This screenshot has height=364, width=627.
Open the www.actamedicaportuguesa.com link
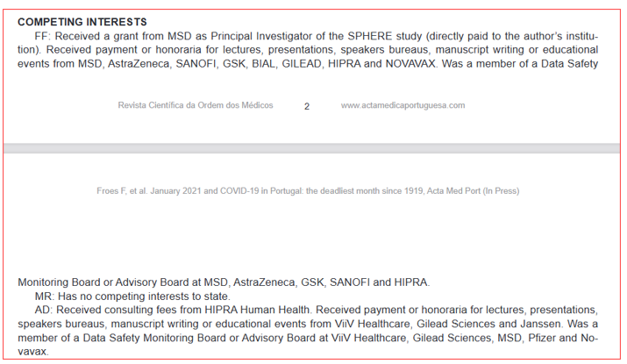(x=403, y=105)
